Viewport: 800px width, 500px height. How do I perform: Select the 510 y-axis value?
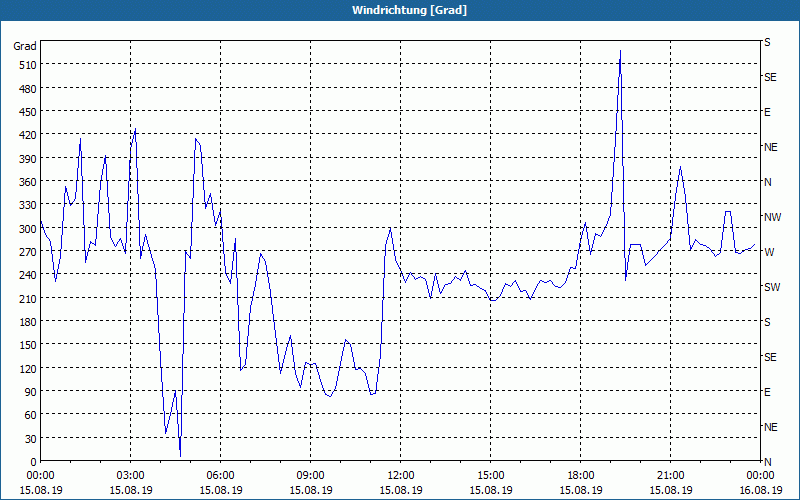pos(28,65)
